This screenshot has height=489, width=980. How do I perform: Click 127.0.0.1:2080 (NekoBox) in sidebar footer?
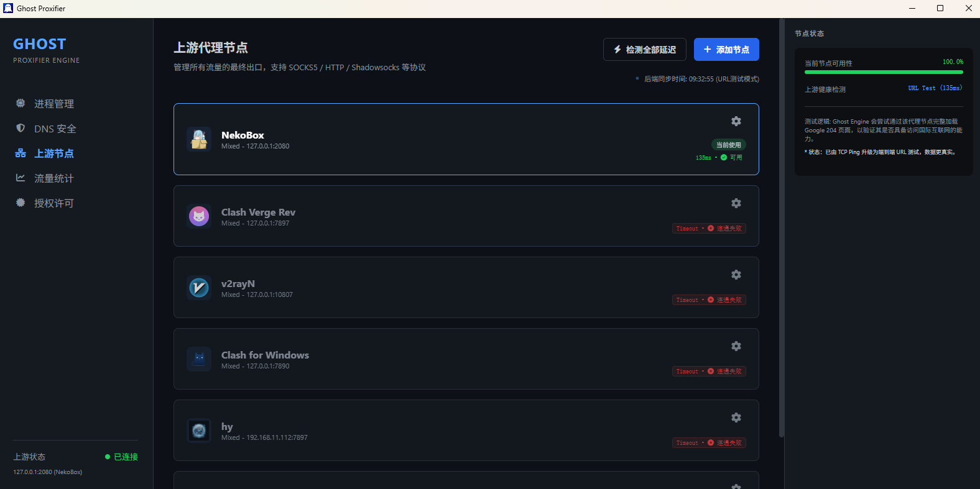point(48,472)
